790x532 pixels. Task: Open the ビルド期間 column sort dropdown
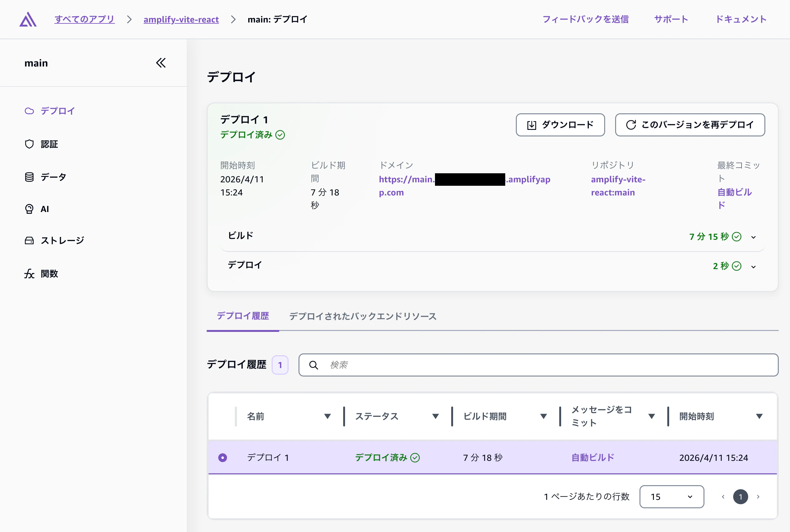pyautogui.click(x=544, y=416)
